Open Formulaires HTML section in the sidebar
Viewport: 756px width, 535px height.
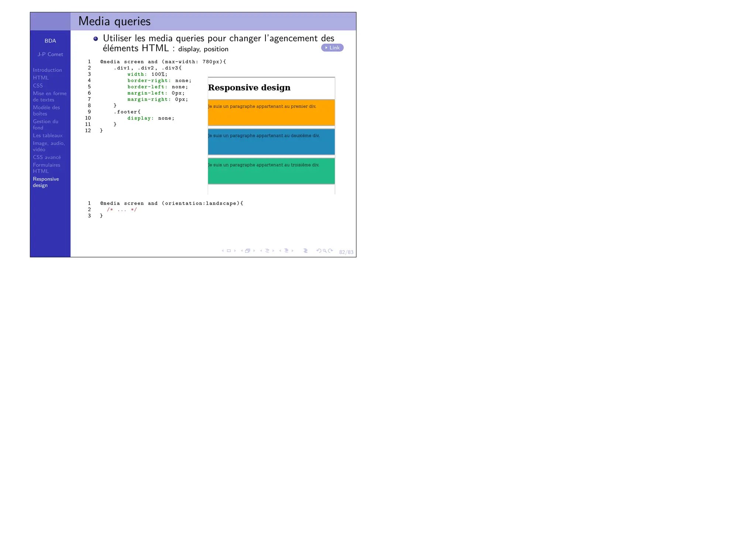(x=46, y=168)
